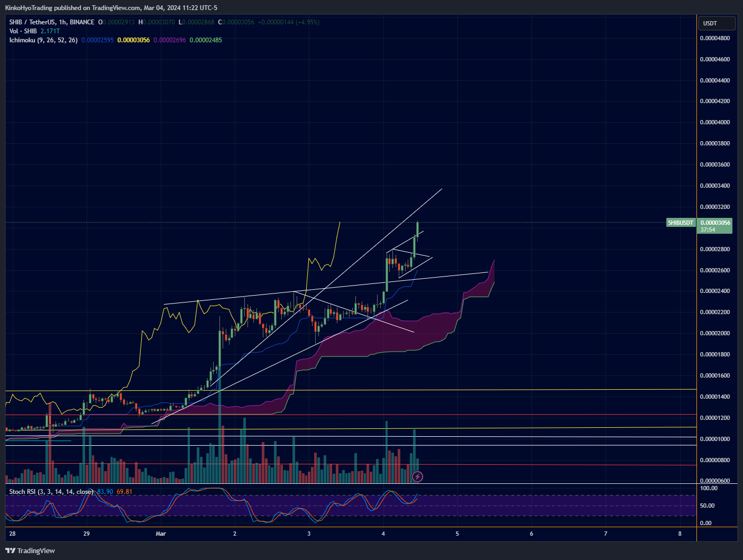Viewport: 743px width, 560px height.
Task: Click the Stoch RSI value 69.81
Action: [x=124, y=492]
